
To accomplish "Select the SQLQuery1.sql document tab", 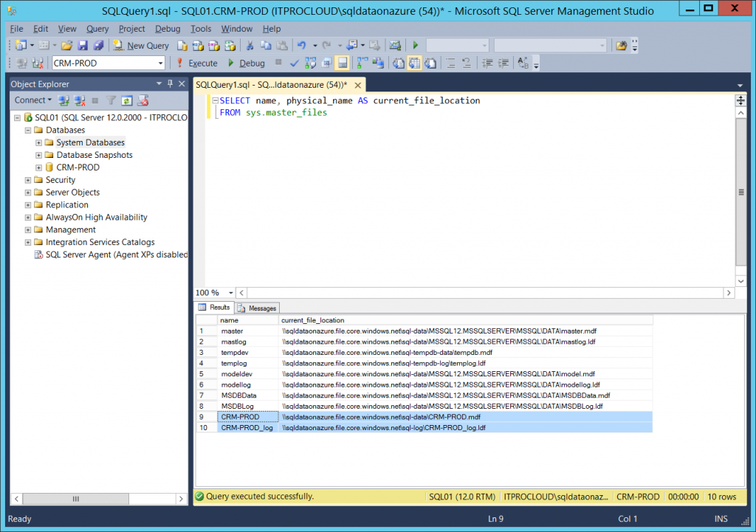I will point(272,85).
